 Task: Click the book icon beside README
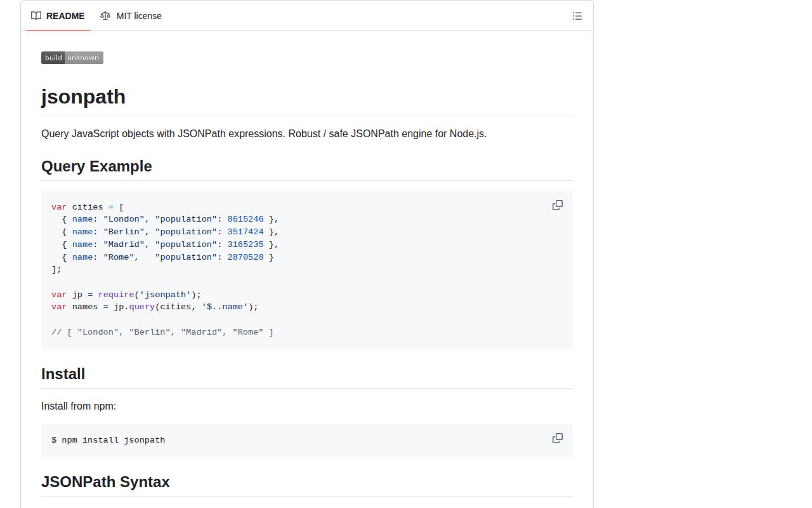36,16
